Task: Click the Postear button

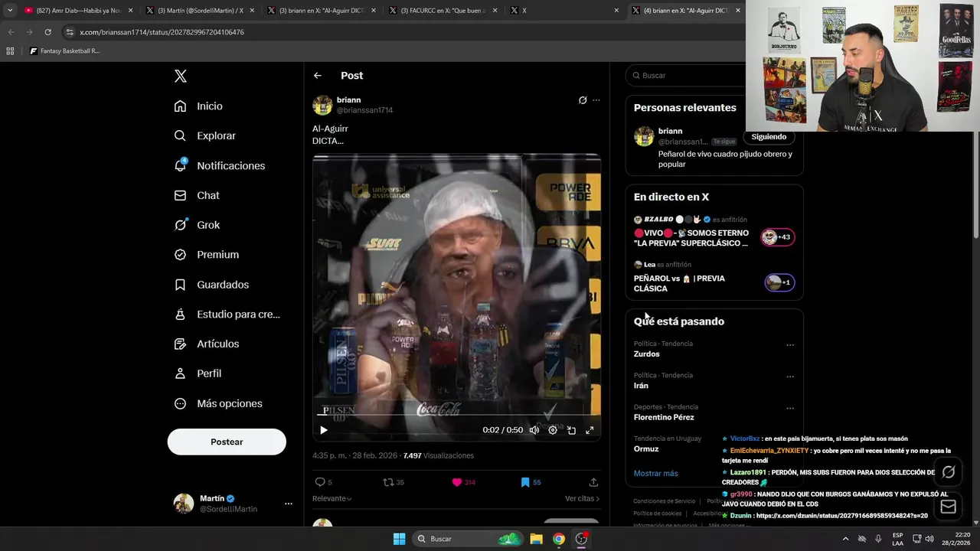Action: point(227,442)
